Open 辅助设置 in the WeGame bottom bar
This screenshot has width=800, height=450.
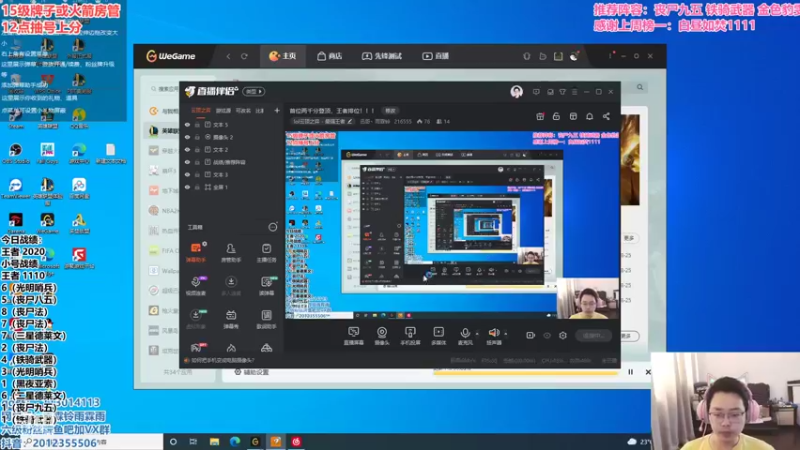pos(252,372)
